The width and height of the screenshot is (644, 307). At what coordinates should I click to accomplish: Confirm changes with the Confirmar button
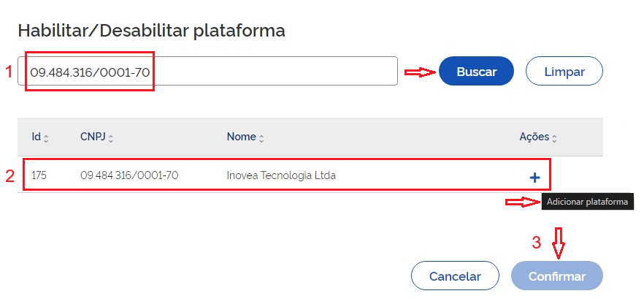[557, 276]
